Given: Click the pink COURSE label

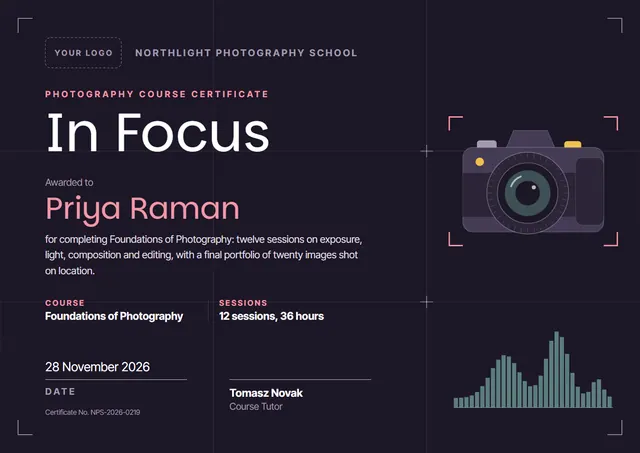Looking at the screenshot, I should click(65, 303).
